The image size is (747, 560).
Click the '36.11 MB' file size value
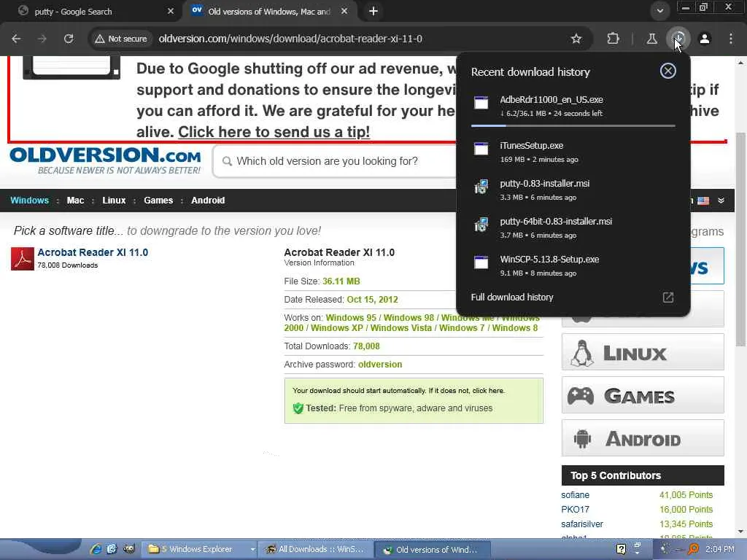(x=341, y=281)
